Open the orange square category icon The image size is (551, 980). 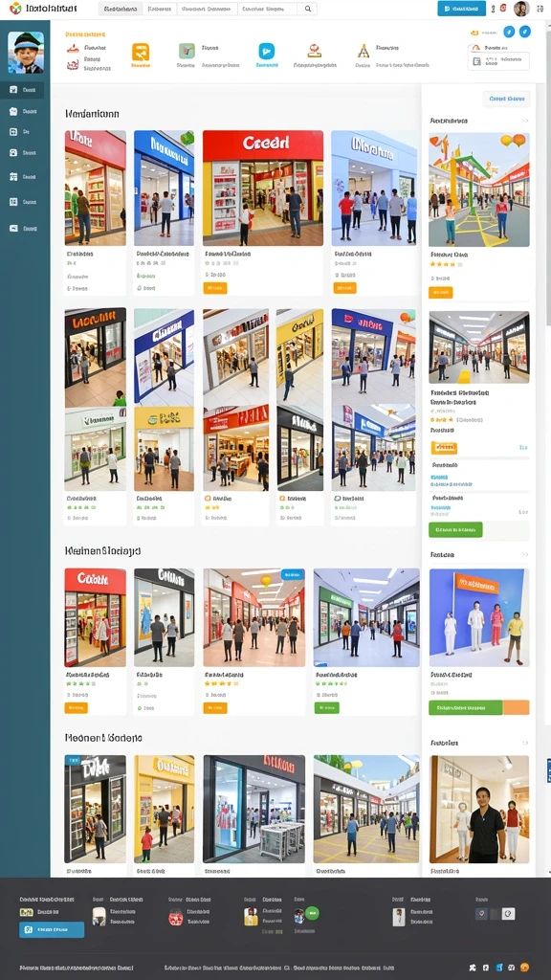[x=141, y=52]
